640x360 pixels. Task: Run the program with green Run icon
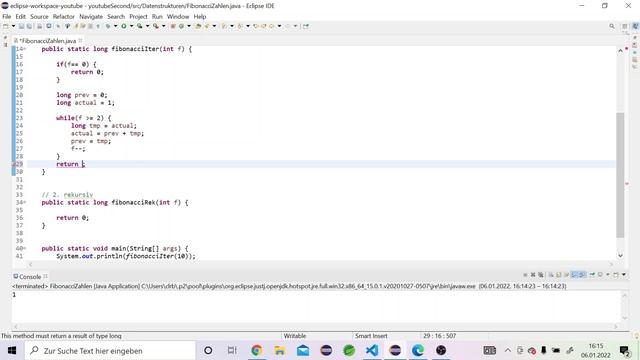point(124,26)
